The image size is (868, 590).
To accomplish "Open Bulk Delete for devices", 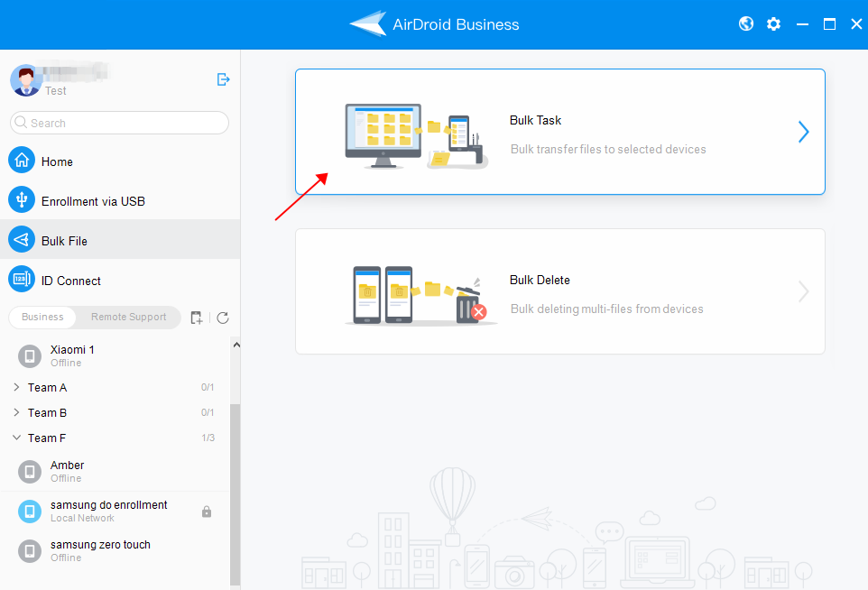I will click(559, 291).
